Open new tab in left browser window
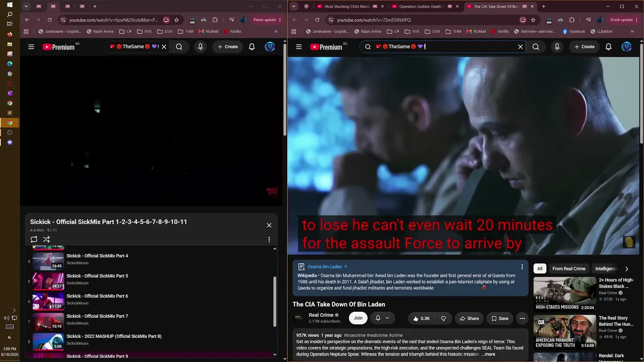This screenshot has width=644, height=362. tap(95, 7)
